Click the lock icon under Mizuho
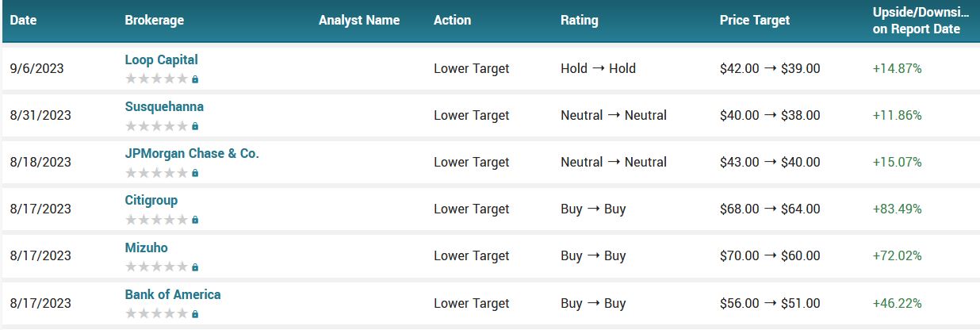The width and height of the screenshot is (980, 330). pos(195,267)
